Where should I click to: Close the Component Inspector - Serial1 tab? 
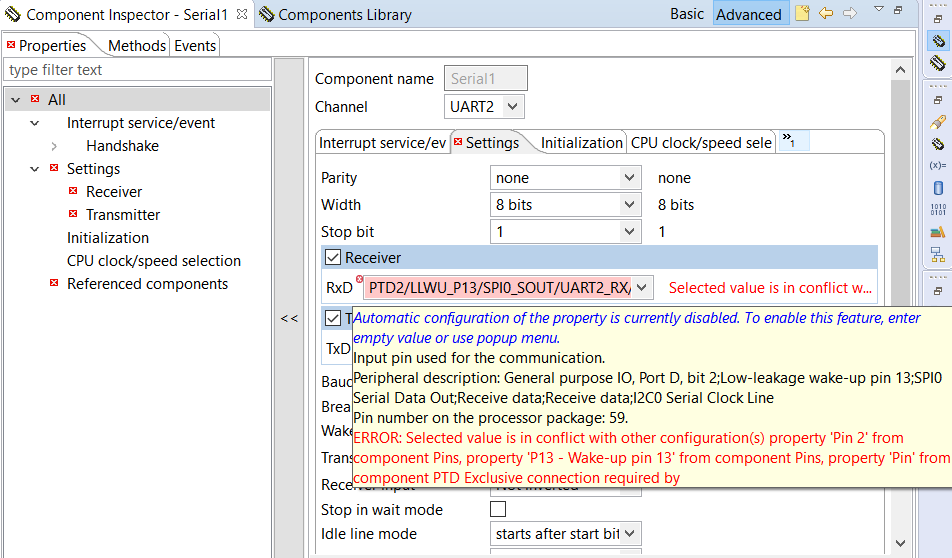(x=242, y=14)
